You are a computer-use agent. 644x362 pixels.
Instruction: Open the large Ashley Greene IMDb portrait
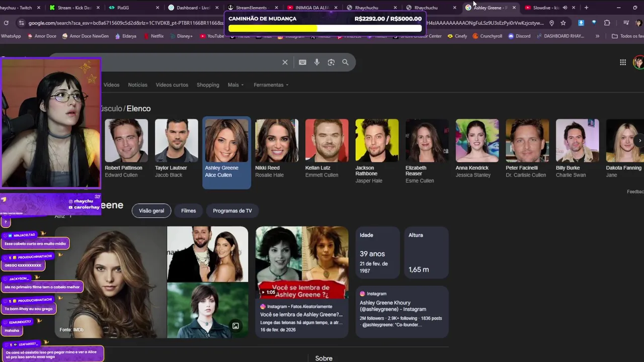[111, 282]
